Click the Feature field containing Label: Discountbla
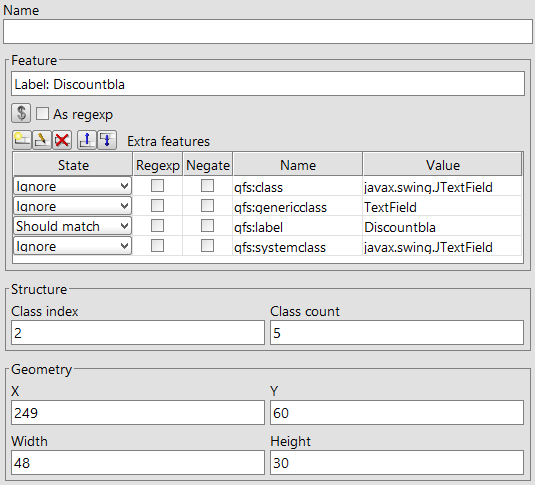The image size is (535, 485). pos(268,84)
